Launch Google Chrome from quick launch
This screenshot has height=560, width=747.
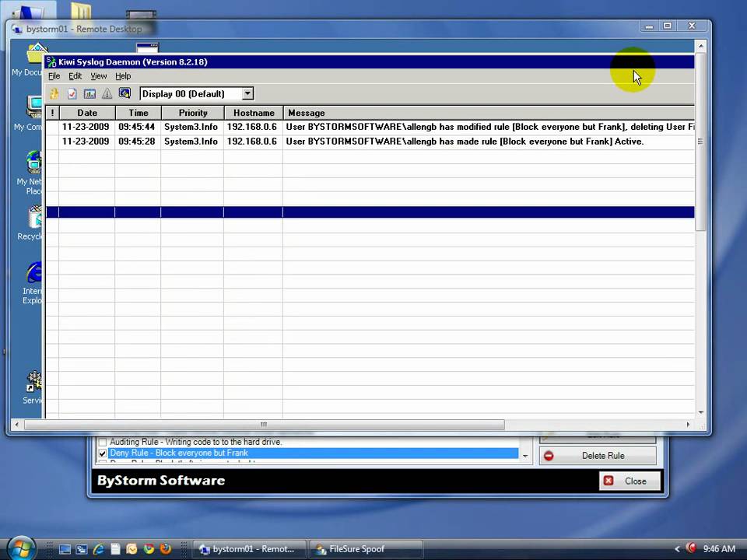coord(149,549)
